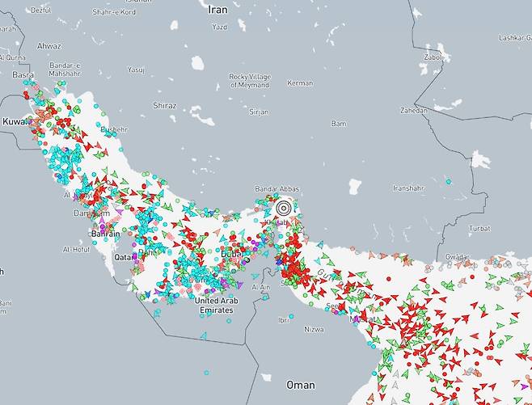Click the United Arab Emirates label
This screenshot has height=405, width=532.
click(214, 305)
